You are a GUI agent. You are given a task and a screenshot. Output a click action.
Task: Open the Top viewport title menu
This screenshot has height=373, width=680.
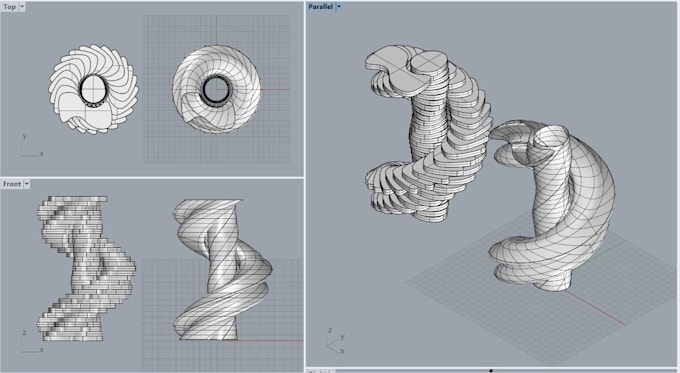[10, 7]
